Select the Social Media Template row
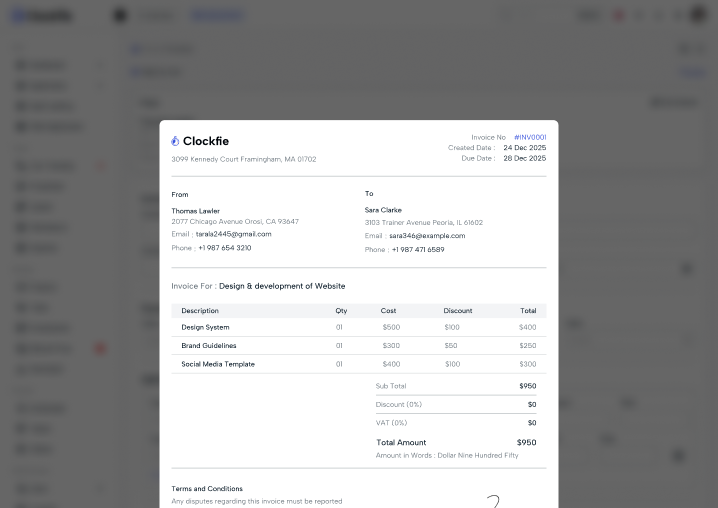Screen dimensions: 718x508 (359, 364)
